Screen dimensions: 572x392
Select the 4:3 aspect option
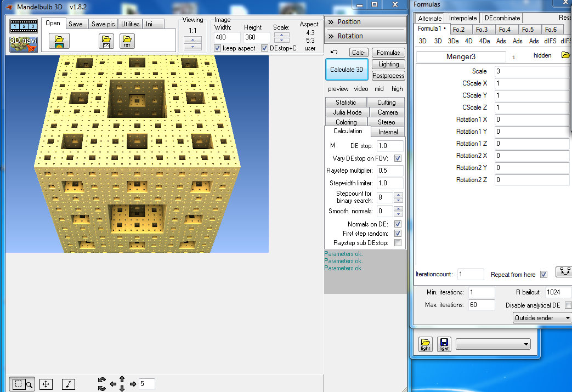pos(310,33)
